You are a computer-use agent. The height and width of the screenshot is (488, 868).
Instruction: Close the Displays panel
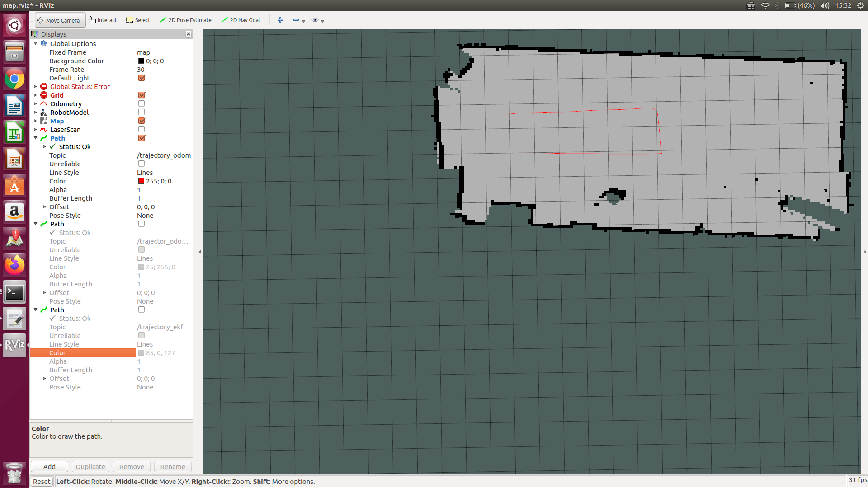[189, 34]
